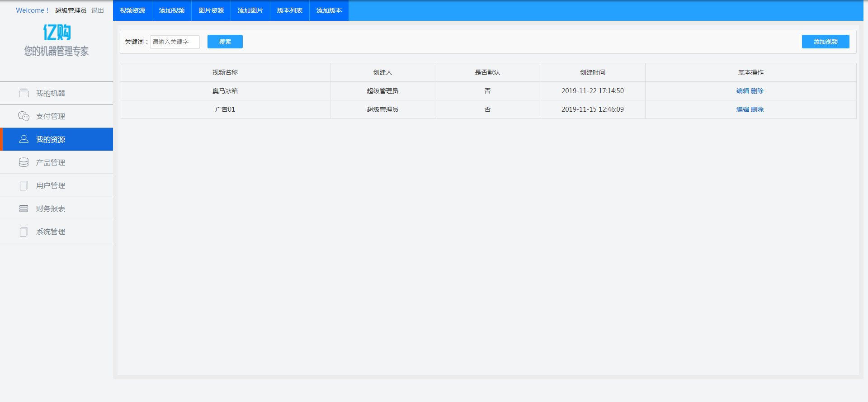
Task: Open the 版本列表 tab
Action: 290,10
